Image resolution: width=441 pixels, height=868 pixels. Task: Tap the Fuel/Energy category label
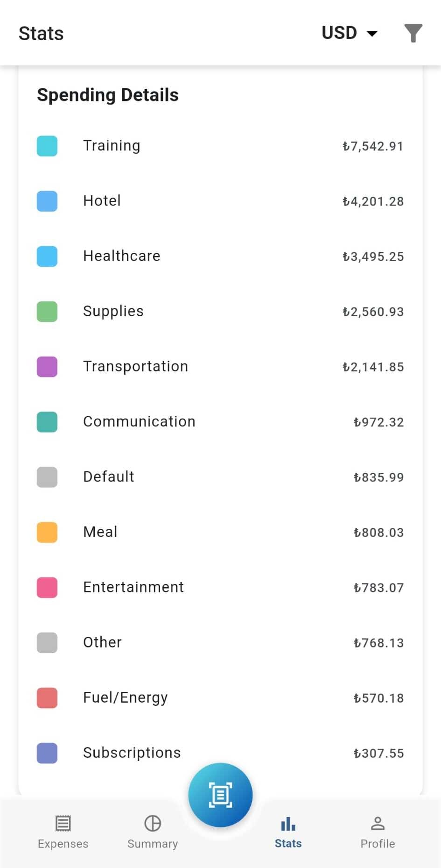[126, 698]
